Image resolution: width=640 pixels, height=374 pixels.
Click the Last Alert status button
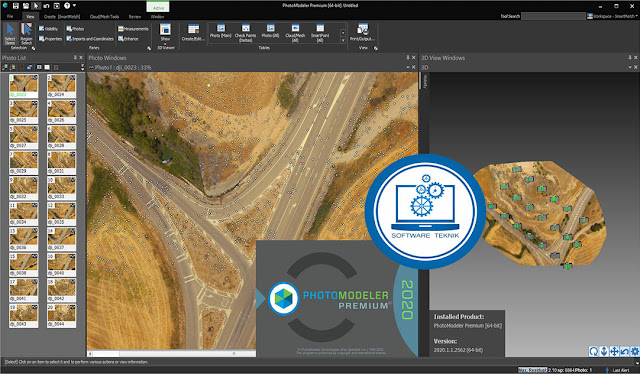[x=620, y=370]
